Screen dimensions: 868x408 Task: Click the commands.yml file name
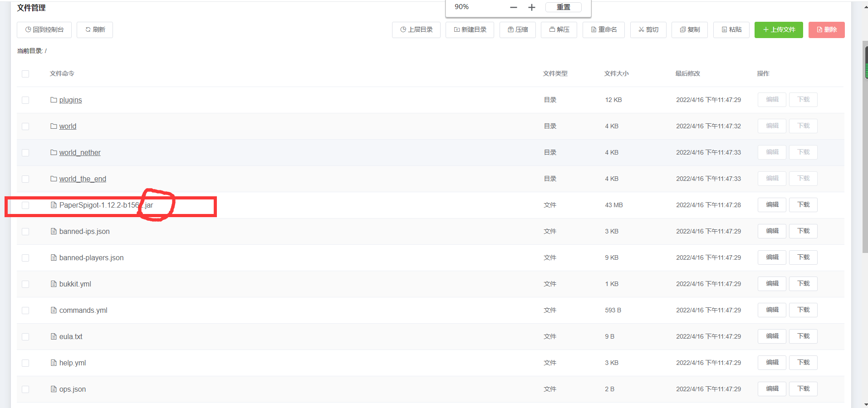point(83,311)
